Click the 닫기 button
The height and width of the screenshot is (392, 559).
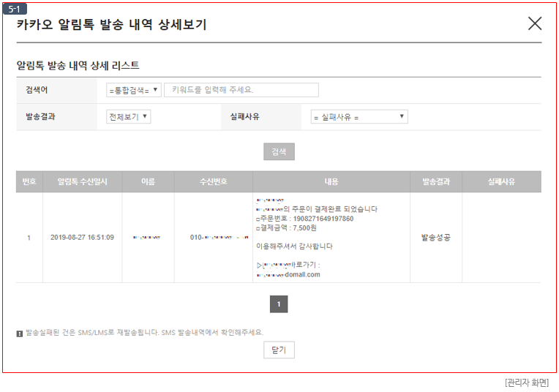[x=279, y=350]
